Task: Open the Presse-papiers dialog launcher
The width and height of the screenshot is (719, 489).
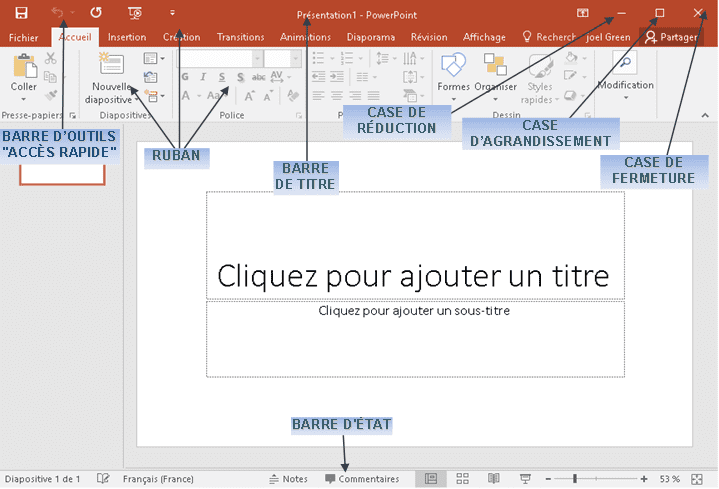Action: coord(72,116)
